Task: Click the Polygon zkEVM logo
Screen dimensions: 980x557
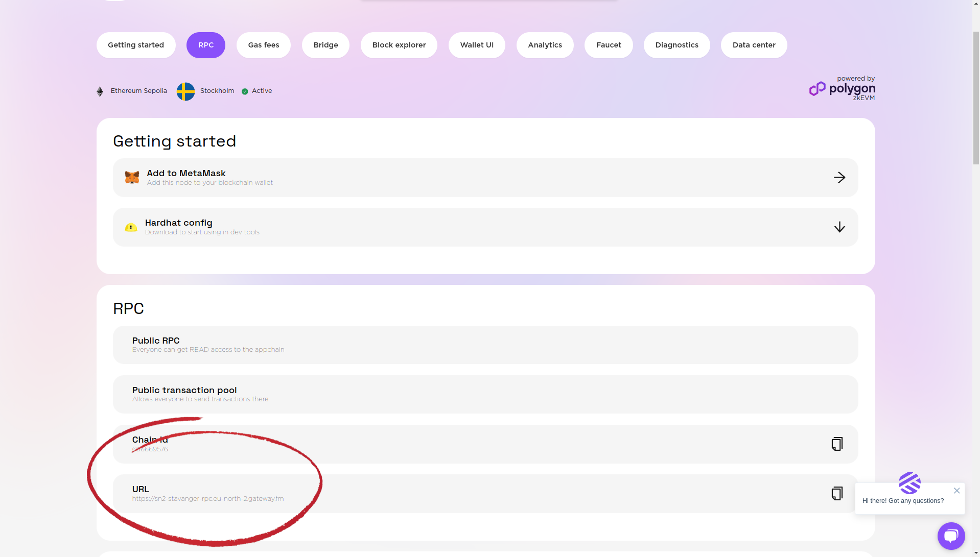Action: point(842,89)
